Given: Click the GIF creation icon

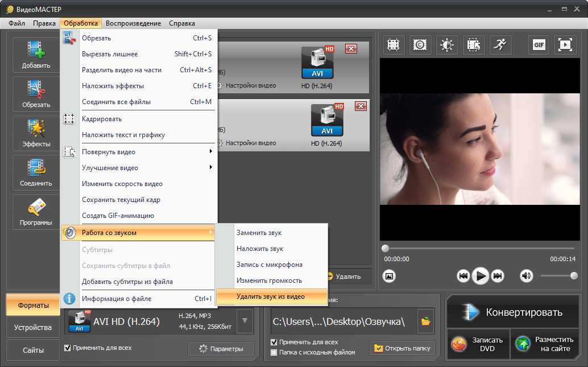Looking at the screenshot, I should [x=539, y=45].
